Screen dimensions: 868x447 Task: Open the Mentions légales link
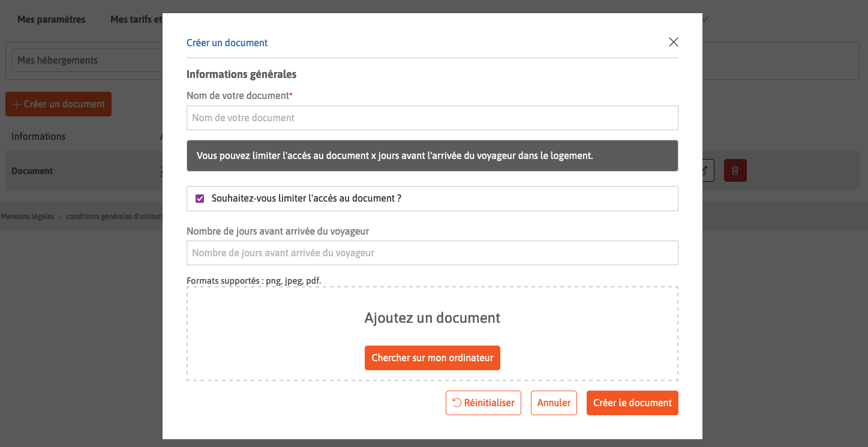click(28, 217)
